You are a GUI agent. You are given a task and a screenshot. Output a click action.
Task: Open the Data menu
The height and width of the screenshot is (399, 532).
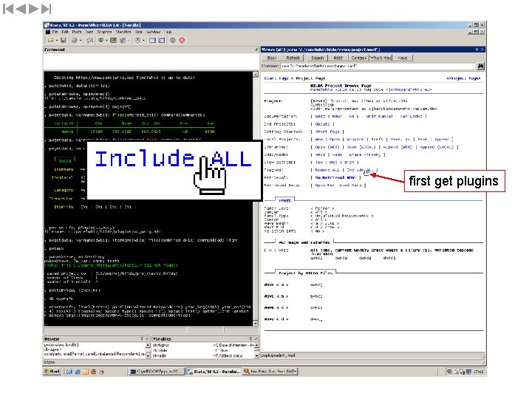point(89,32)
